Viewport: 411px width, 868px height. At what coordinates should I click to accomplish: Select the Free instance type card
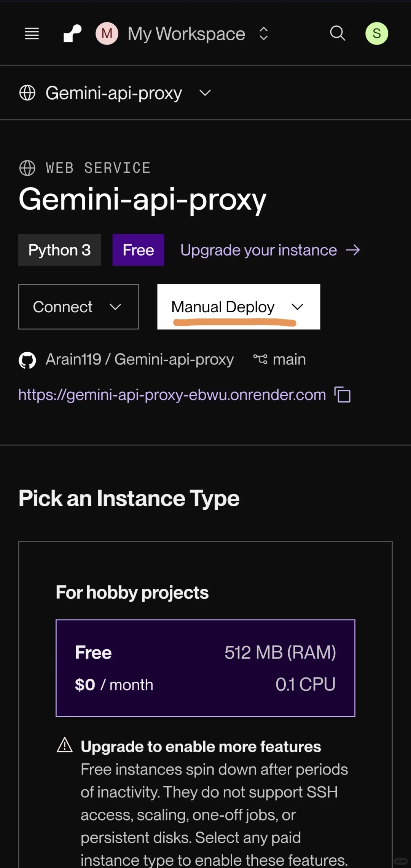pos(205,668)
